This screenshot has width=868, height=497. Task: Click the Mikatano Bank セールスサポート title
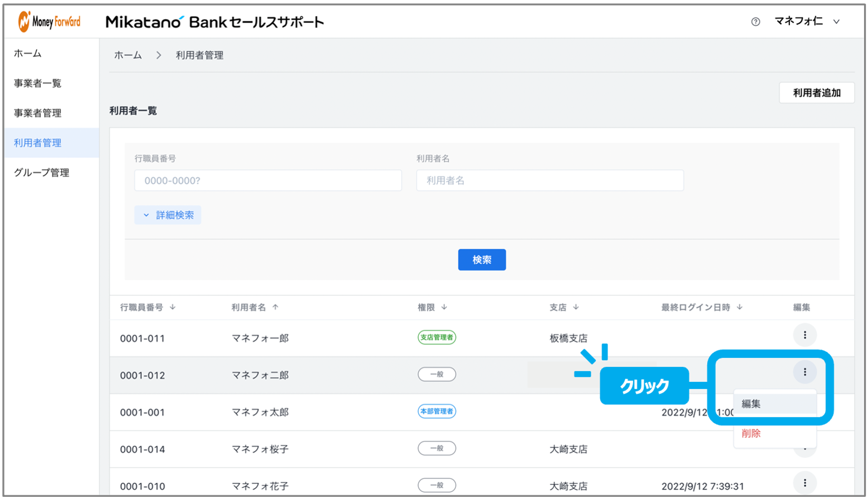(215, 22)
